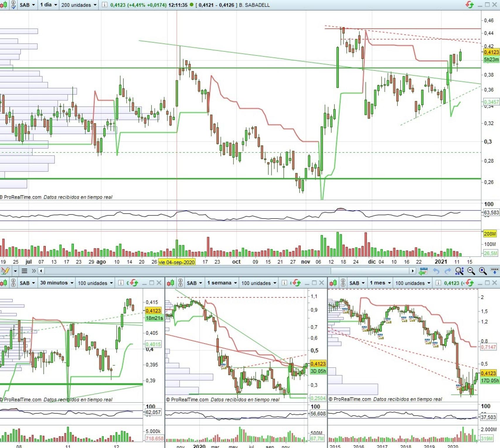The width and height of the screenshot is (500, 448).
Task: Expand the '200 unidades' dropdown
Action: pyautogui.click(x=79, y=5)
